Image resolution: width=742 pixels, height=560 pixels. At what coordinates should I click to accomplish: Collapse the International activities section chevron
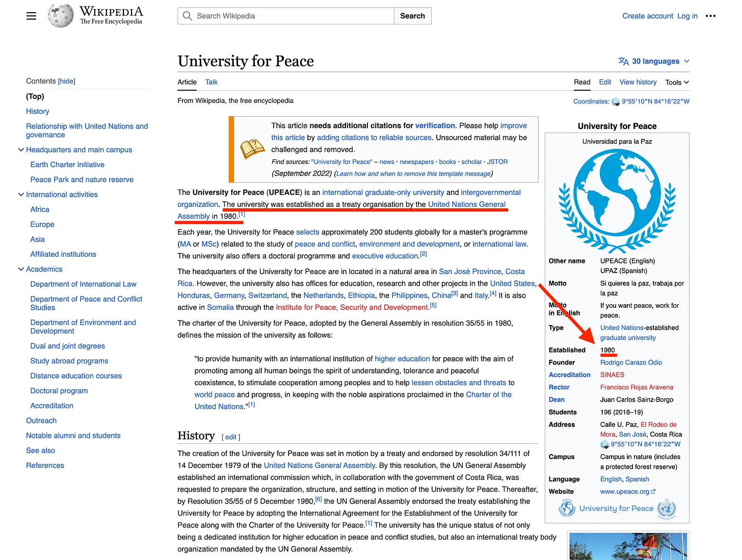point(21,195)
